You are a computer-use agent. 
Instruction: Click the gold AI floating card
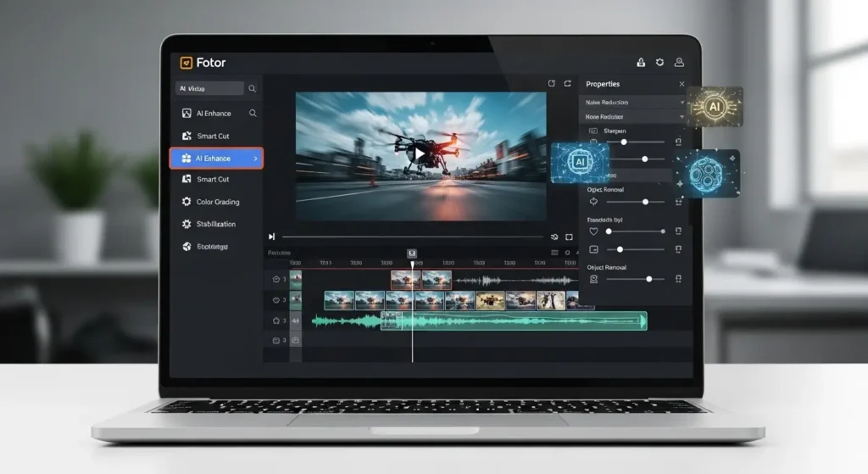715,106
